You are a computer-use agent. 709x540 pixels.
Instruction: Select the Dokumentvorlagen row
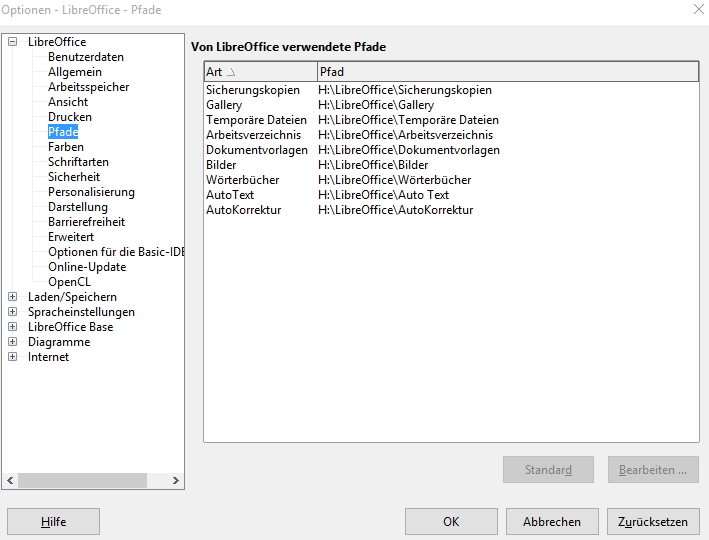(x=451, y=150)
